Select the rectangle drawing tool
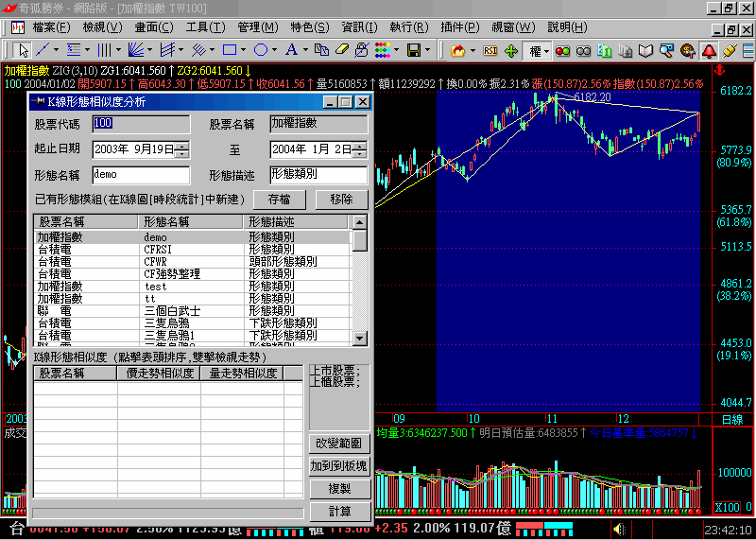 coord(230,50)
